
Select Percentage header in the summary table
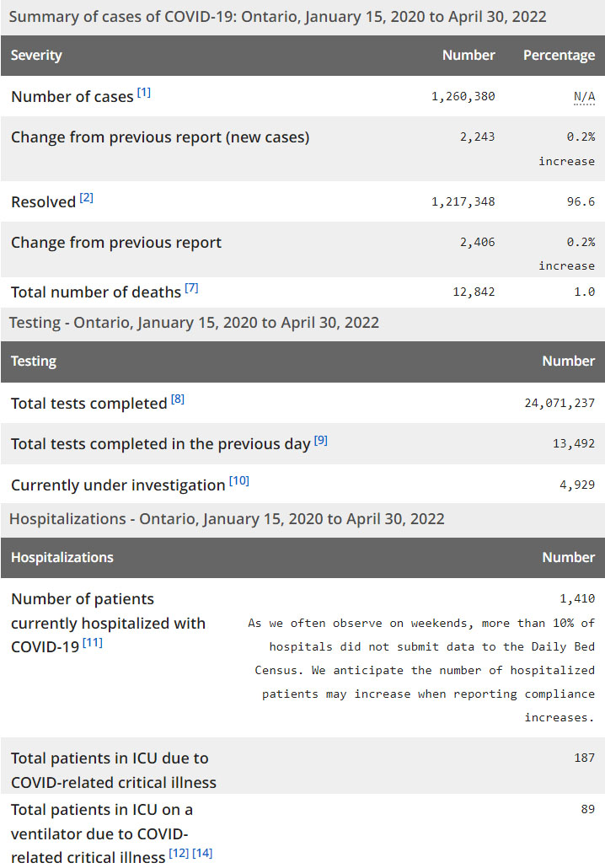click(559, 56)
